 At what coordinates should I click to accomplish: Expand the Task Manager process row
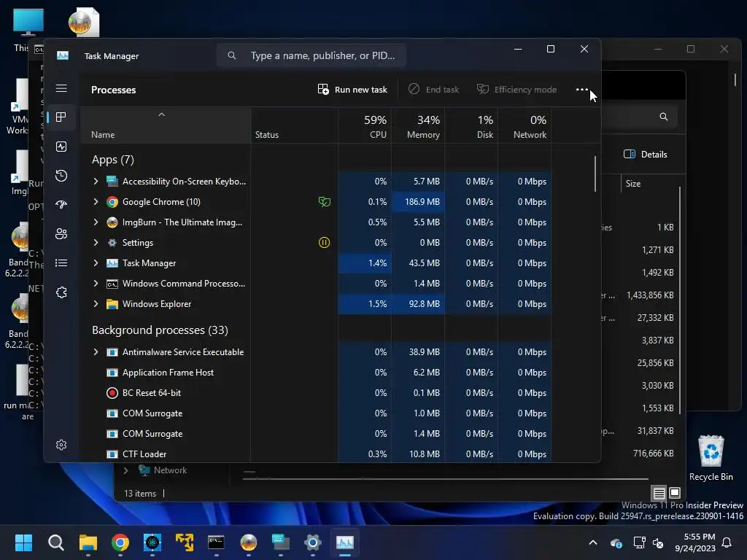[x=96, y=263]
